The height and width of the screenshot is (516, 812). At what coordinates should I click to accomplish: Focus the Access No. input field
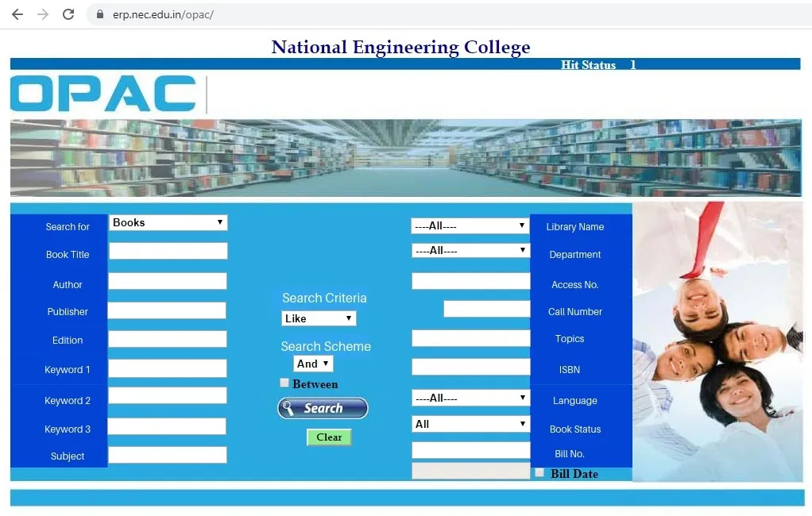point(470,281)
